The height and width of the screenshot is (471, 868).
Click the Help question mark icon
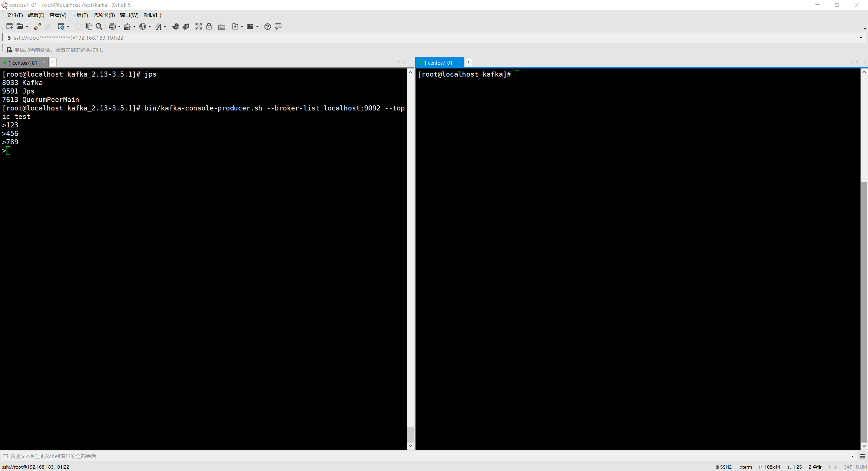pyautogui.click(x=268, y=26)
